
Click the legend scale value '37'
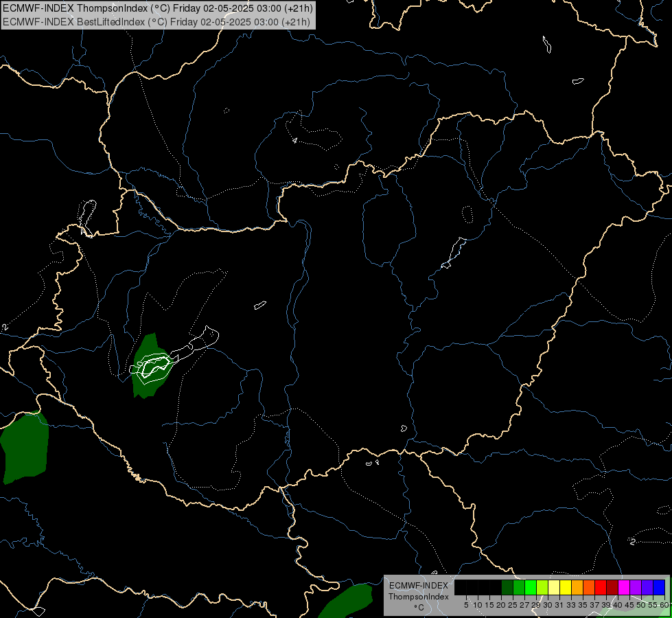click(594, 605)
